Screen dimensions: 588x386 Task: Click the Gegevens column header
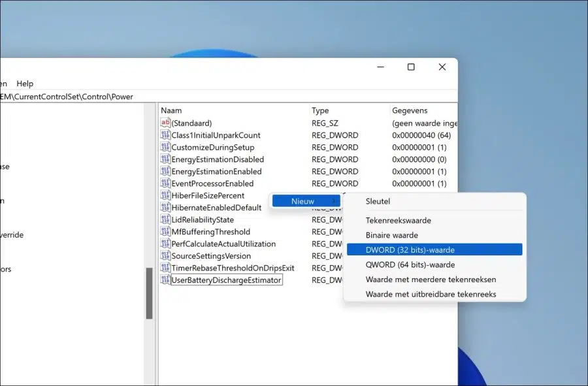(423, 110)
